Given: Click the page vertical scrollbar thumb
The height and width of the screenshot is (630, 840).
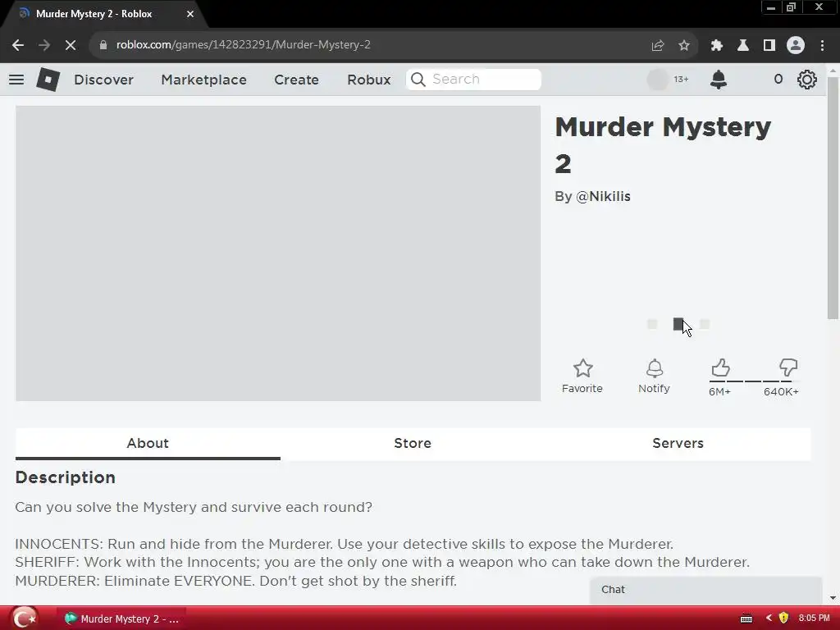Looking at the screenshot, I should point(833,199).
